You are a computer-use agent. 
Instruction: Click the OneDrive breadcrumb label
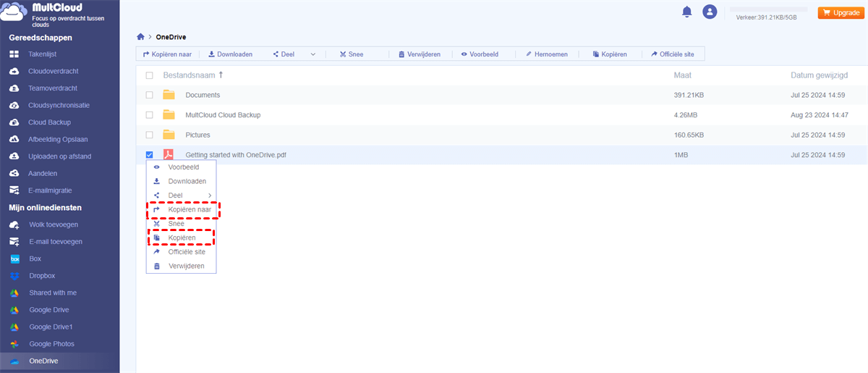tap(171, 36)
